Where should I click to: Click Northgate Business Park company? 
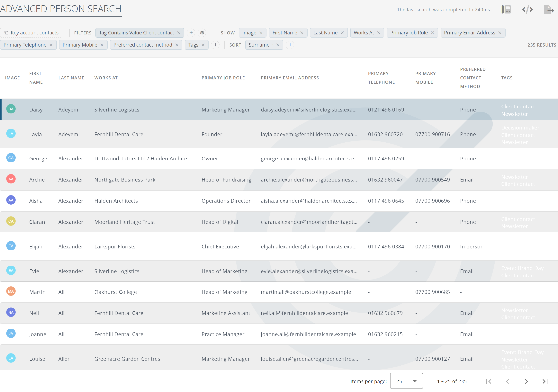pyautogui.click(x=125, y=179)
